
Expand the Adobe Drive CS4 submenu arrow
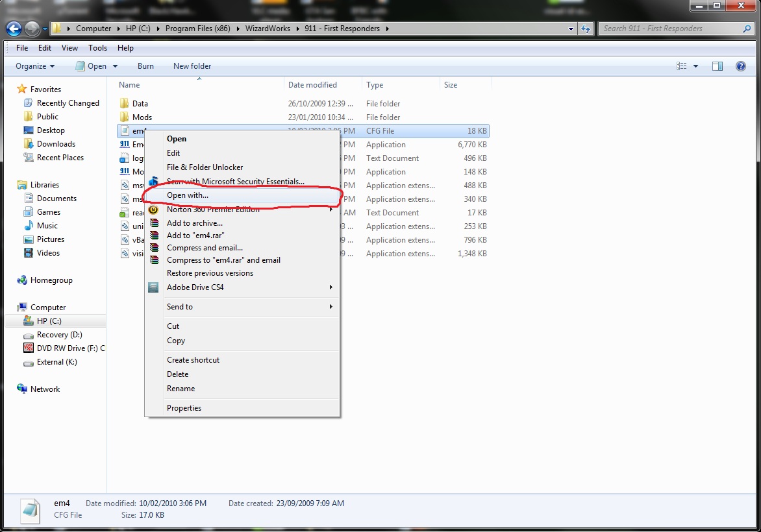click(331, 287)
